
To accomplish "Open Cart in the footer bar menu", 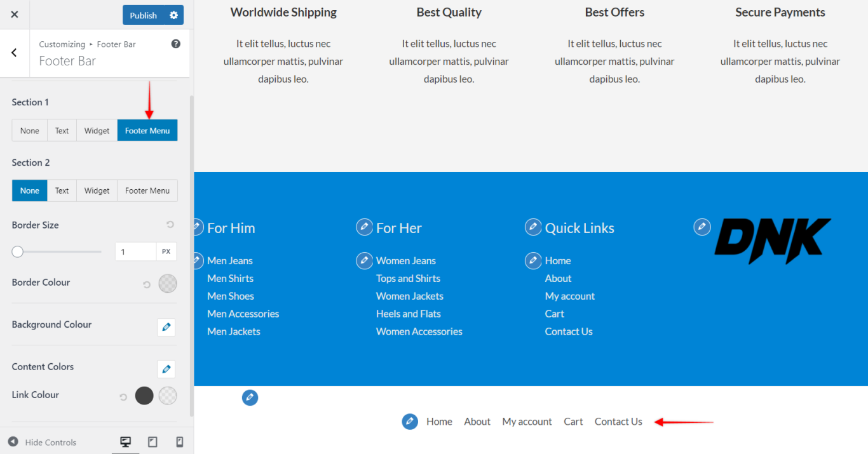I will point(573,422).
